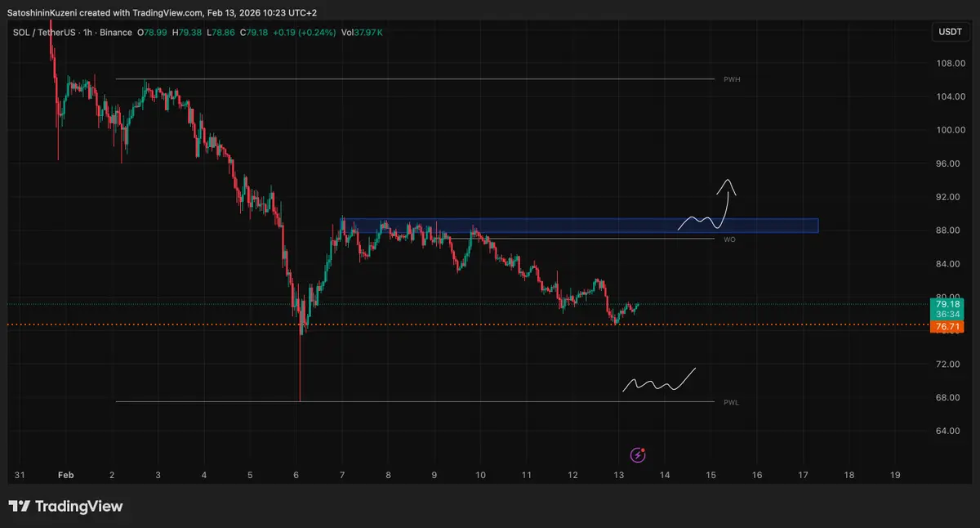Click the 15 date on time axis
Image resolution: width=980 pixels, height=528 pixels.
[710, 475]
